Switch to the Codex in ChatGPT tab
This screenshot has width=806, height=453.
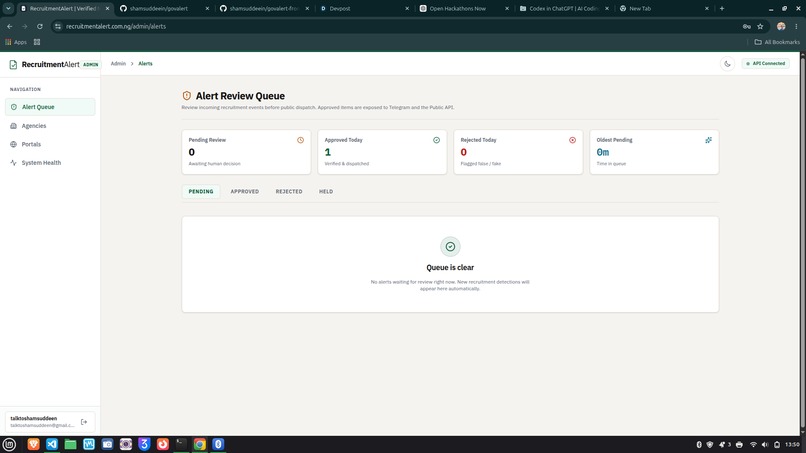pos(564,8)
